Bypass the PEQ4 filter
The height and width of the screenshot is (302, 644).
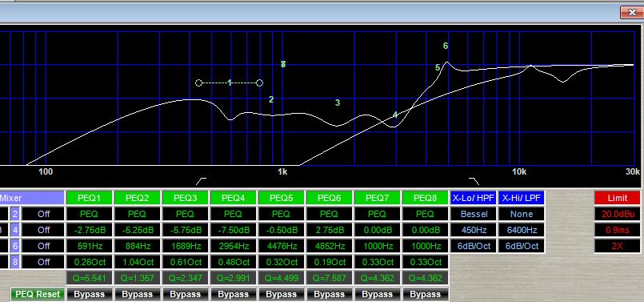pos(233,294)
